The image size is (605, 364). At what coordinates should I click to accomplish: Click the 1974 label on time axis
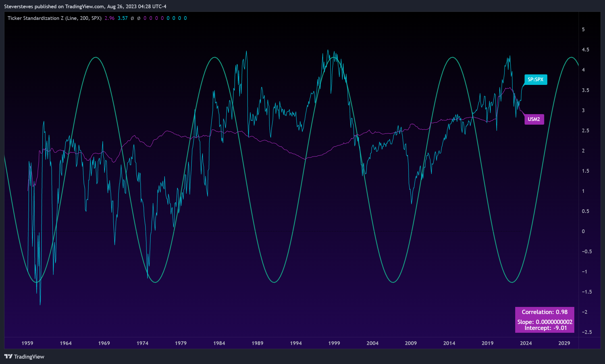(x=142, y=343)
